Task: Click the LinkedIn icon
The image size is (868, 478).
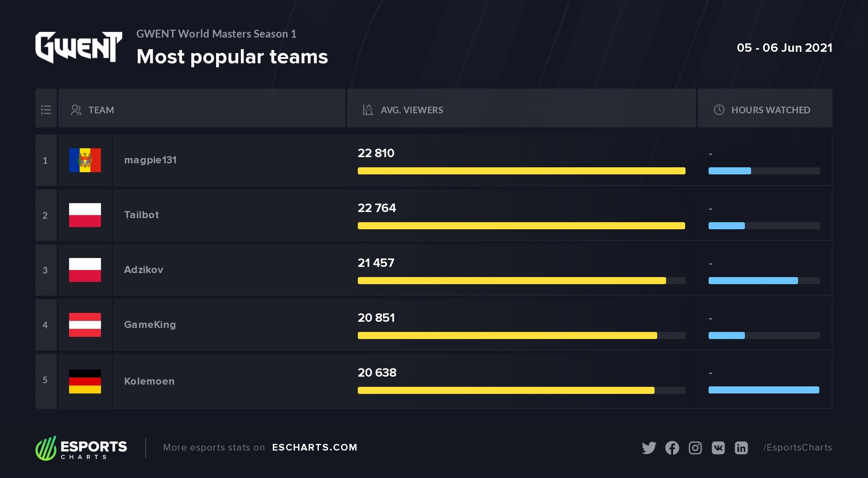Action: [741, 448]
